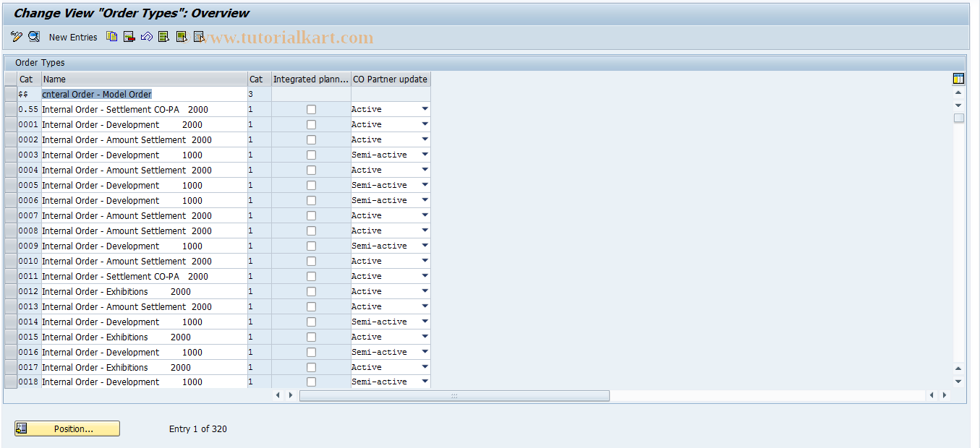Tick Integrated planning checkbox for order 0015
This screenshot has width=980, height=448.
tap(311, 337)
